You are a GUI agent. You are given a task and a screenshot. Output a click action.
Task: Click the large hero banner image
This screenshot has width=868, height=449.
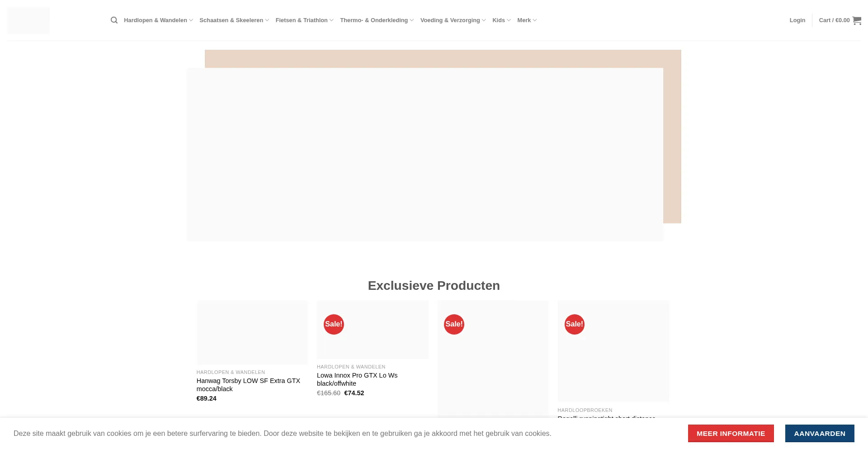pos(425,154)
